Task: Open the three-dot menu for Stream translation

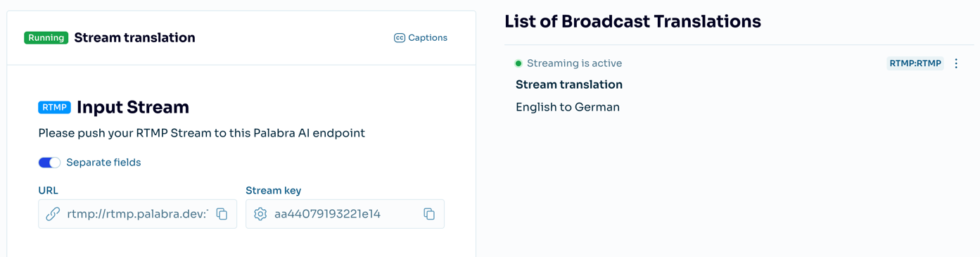Action: point(956,63)
